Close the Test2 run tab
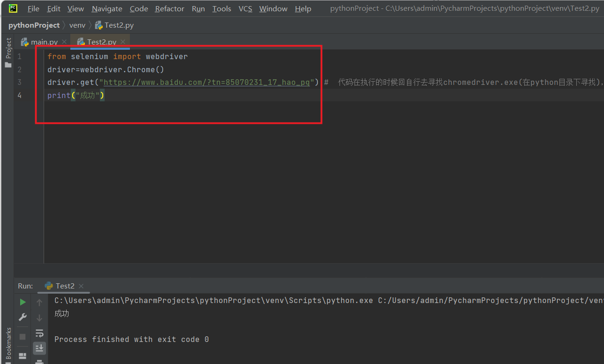This screenshot has height=364, width=604. (81, 286)
